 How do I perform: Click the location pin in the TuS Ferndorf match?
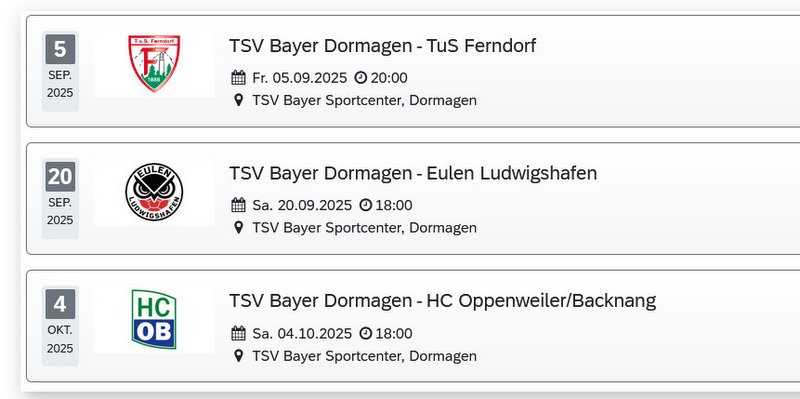pyautogui.click(x=238, y=100)
